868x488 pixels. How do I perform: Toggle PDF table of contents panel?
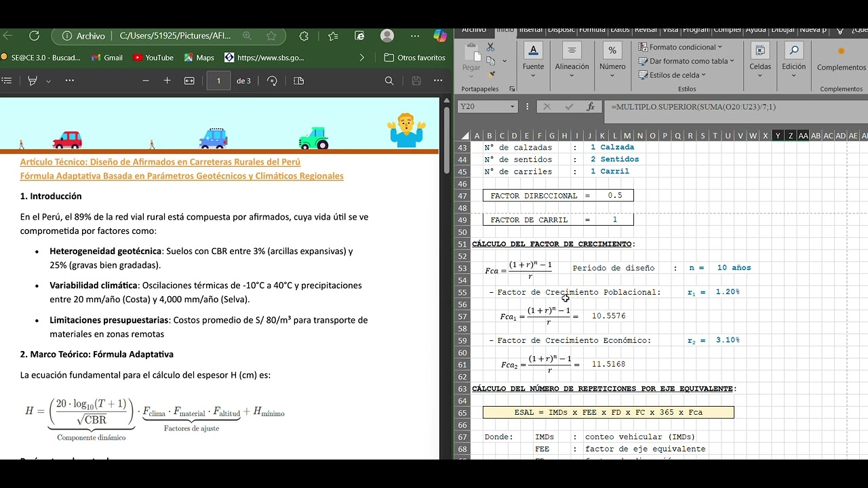click(x=7, y=81)
